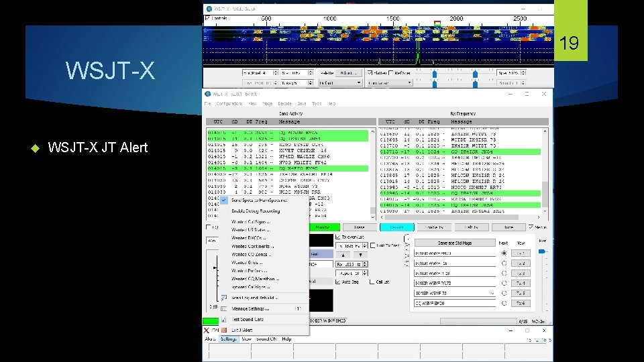
Task: Toggle the Flatten checkbox in Wide Graph
Action: click(370, 72)
